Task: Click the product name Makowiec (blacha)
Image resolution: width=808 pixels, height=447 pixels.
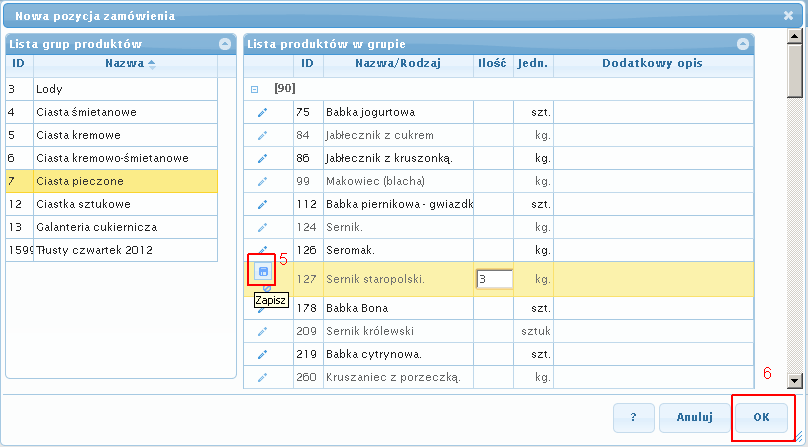Action: tap(376, 181)
